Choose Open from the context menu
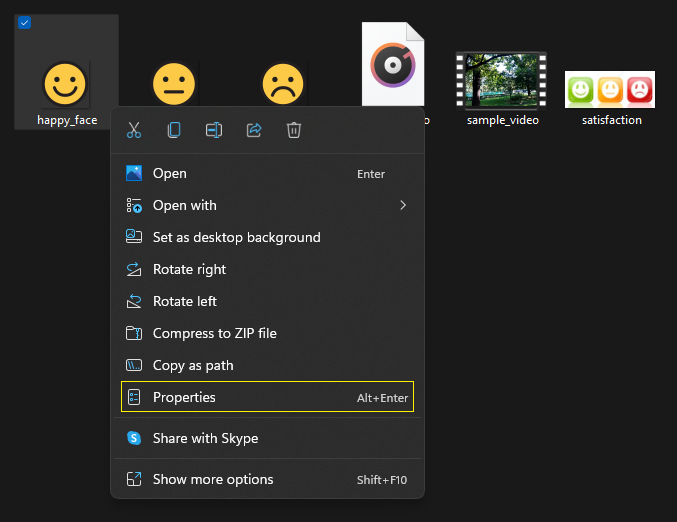This screenshot has width=677, height=522. tap(267, 174)
